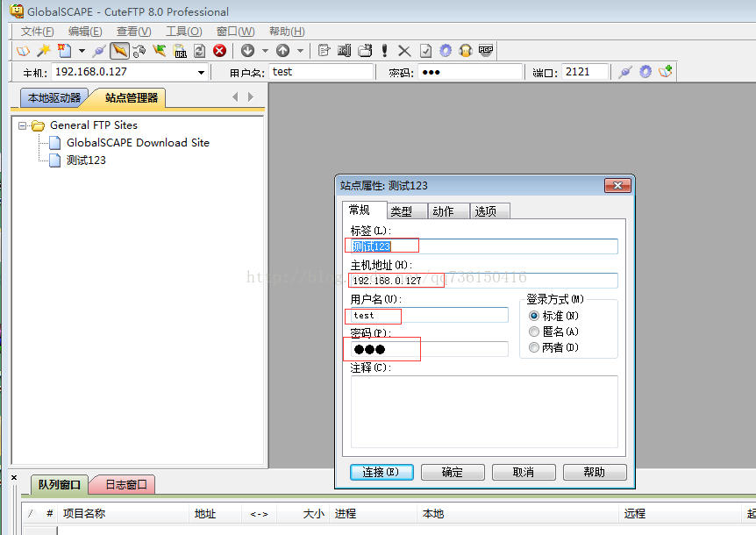756x535 pixels.
Task: Toggle the highlighted orange arrow toolbar icon
Action: coord(119,51)
